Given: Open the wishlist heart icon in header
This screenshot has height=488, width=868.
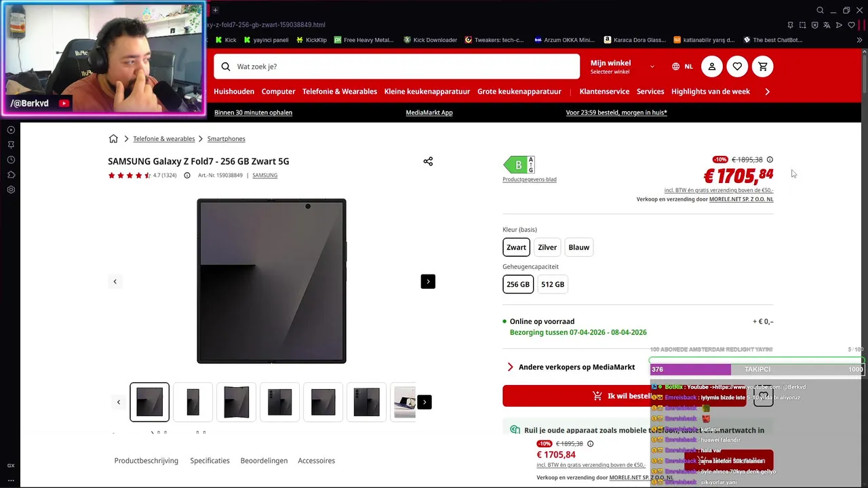Looking at the screenshot, I should 737,66.
